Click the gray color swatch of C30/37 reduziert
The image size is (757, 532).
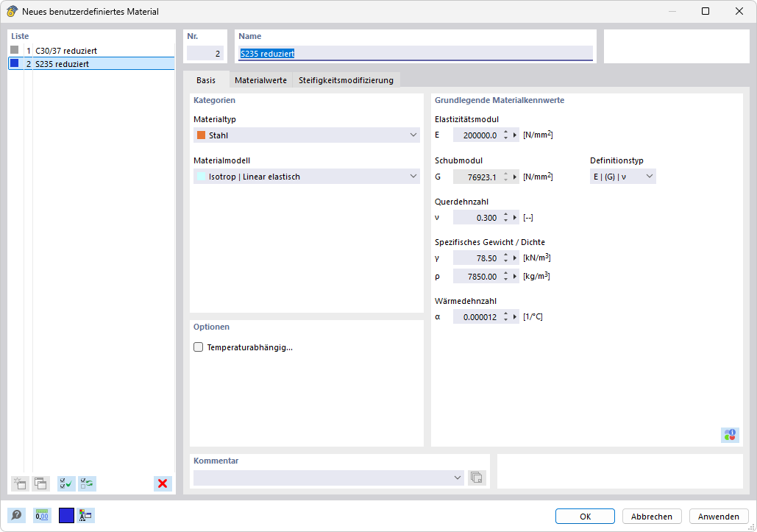15,50
